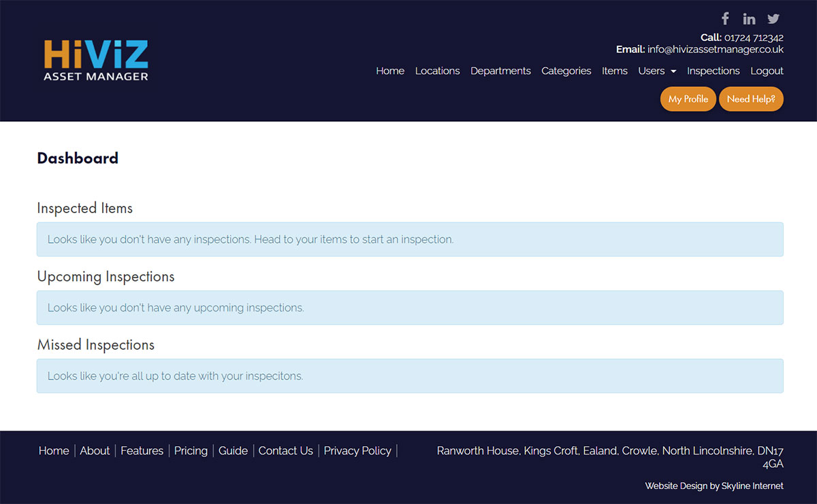Screen dimensions: 817x504
Task: Open the Facebook social icon
Action: point(725,19)
